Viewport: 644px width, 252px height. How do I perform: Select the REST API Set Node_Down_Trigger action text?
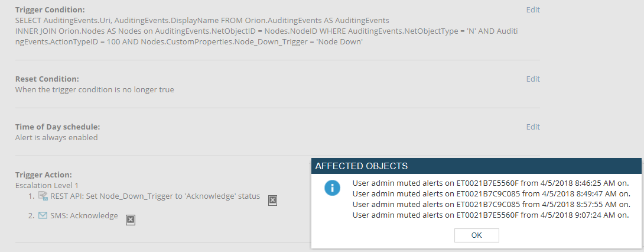point(155,196)
